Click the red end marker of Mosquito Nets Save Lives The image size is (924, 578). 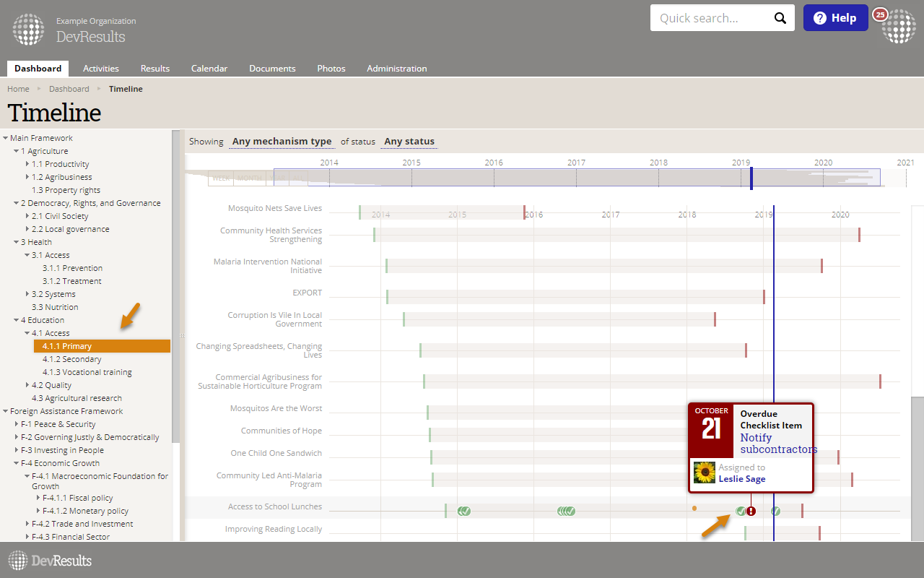(x=525, y=212)
